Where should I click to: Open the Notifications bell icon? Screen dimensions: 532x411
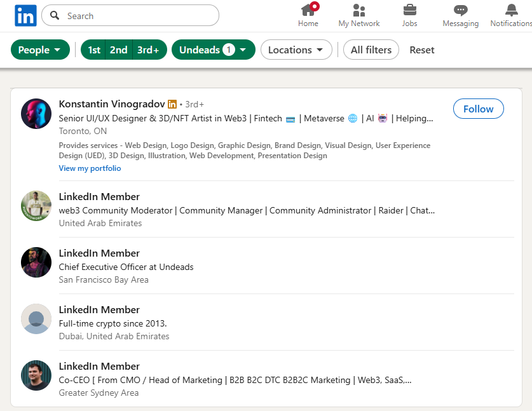511,10
